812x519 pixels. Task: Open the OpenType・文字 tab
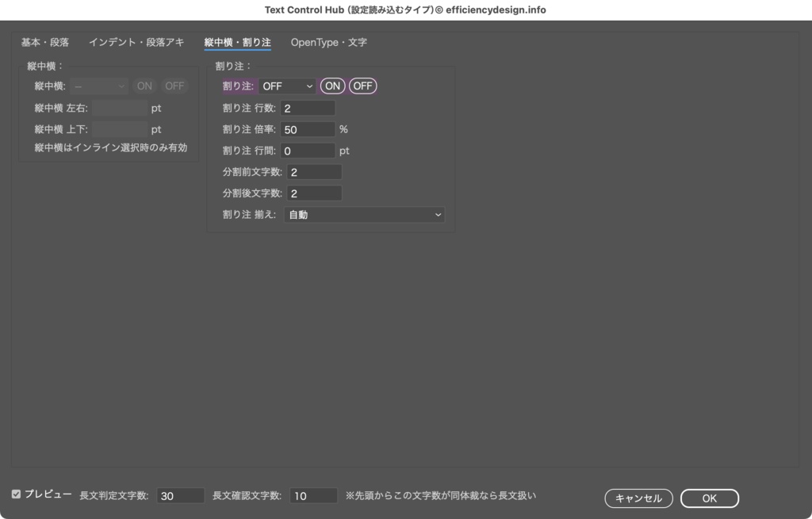point(328,43)
